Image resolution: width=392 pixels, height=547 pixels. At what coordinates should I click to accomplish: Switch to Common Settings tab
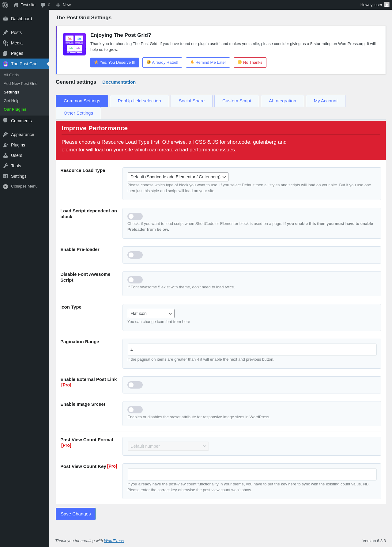tap(82, 101)
